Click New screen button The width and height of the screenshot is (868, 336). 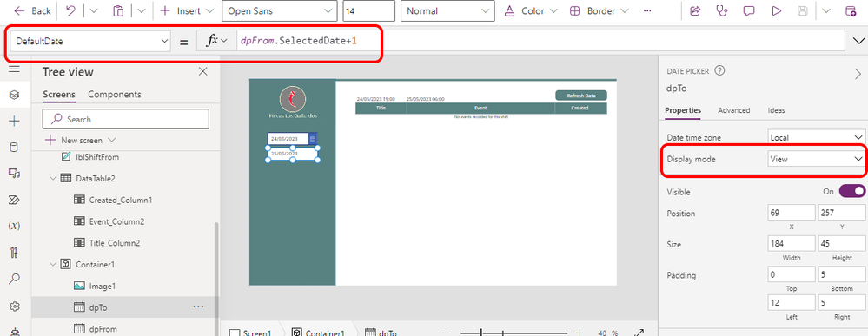coord(80,140)
